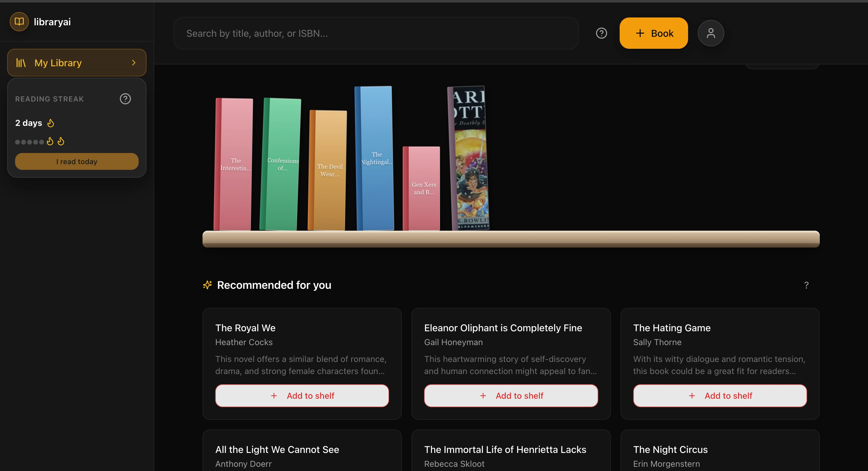Select the Harry Potter book cover

coord(470,158)
